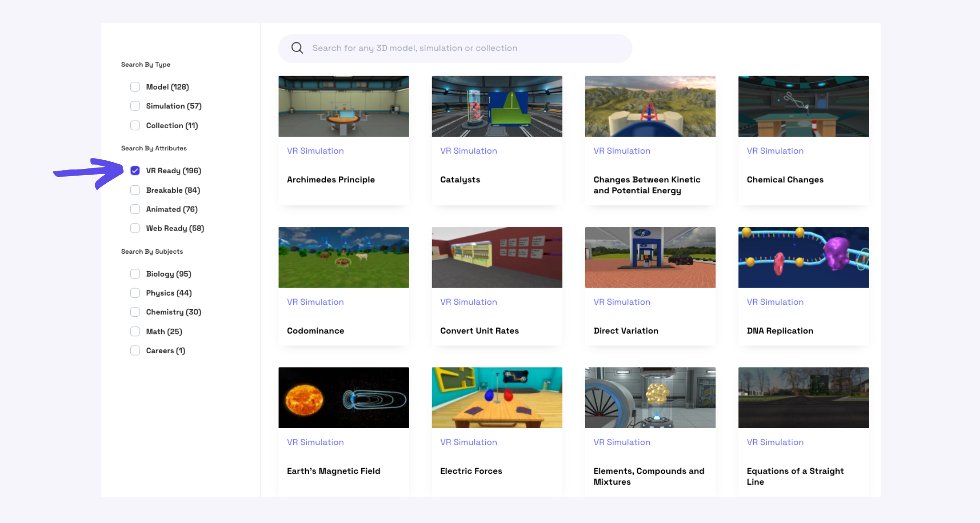Image resolution: width=980 pixels, height=523 pixels.
Task: Click VR Simulation label on DNA Replication card
Action: point(775,302)
